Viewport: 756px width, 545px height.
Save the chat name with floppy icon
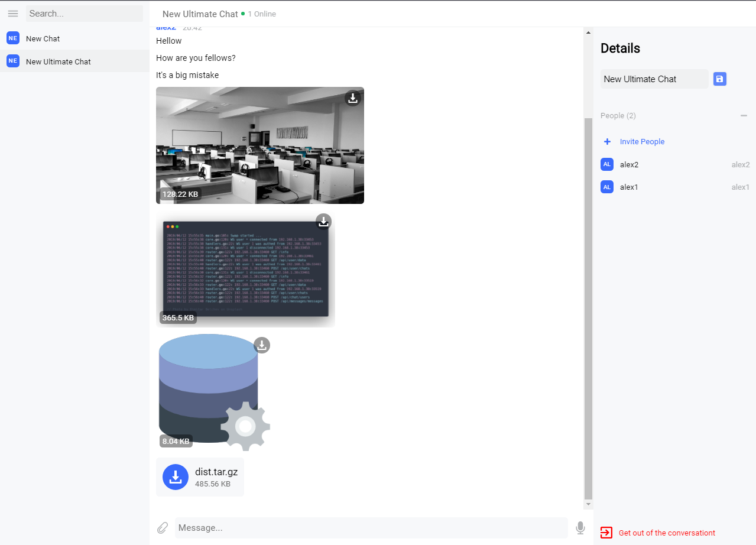pyautogui.click(x=720, y=79)
